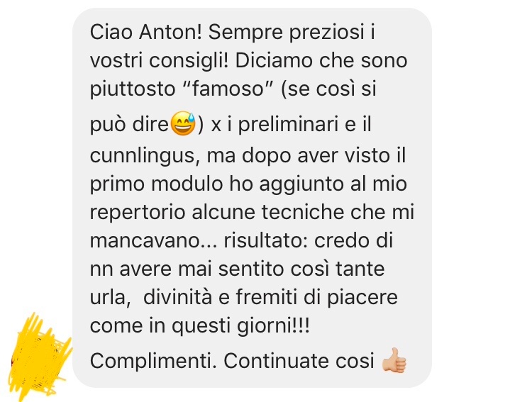Click the greeting "Ciao Anton!" text
The image size is (532, 402).
coord(146,32)
